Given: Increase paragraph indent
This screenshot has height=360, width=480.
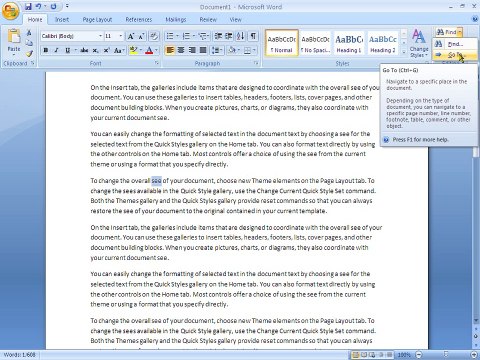Looking at the screenshot, I should click(x=229, y=36).
